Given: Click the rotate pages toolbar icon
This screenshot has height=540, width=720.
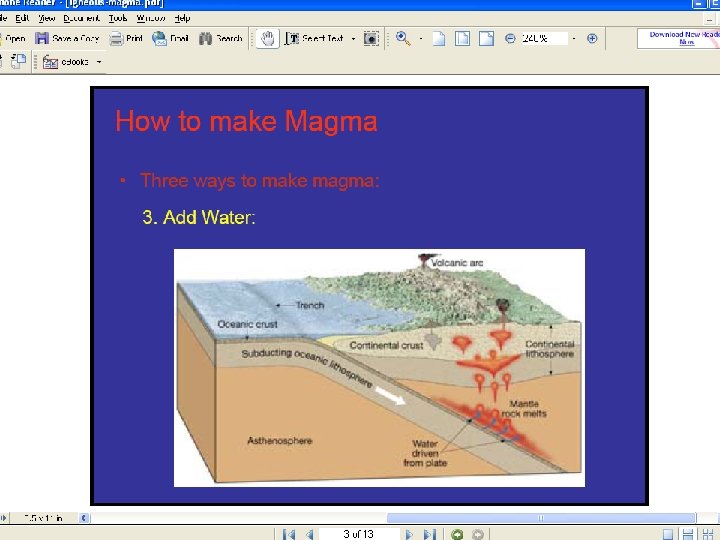Looking at the screenshot, I should 17,61.
